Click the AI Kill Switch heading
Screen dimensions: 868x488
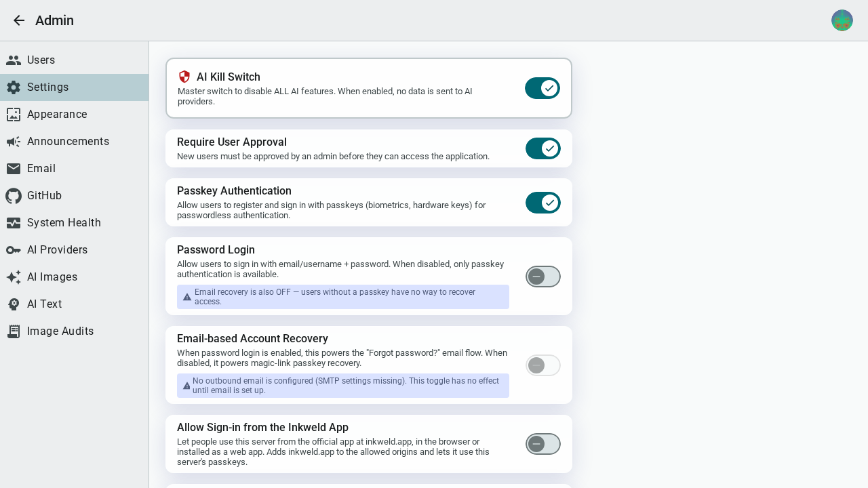(x=229, y=77)
